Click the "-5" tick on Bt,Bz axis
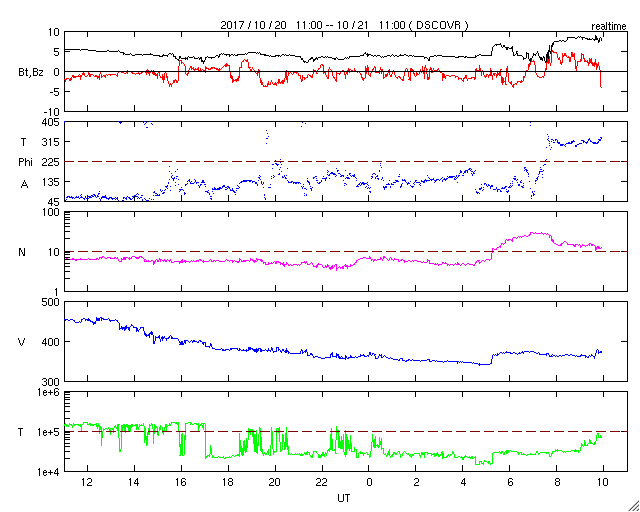Screen dimensions: 640x512 point(54,92)
